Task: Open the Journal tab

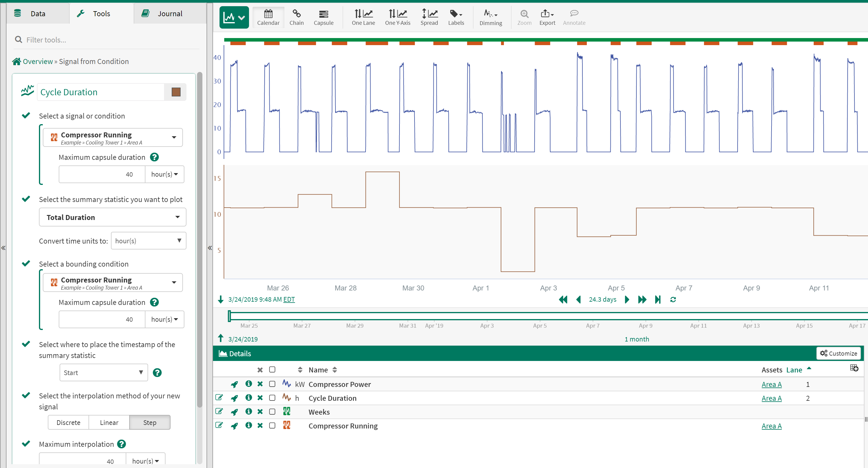Action: click(169, 14)
